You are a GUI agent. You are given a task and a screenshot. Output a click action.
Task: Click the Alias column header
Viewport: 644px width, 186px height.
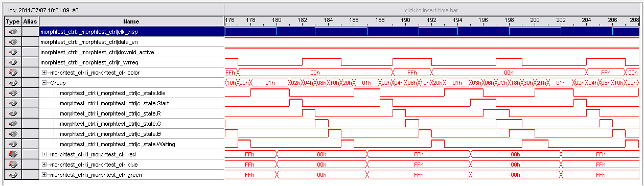(30, 21)
